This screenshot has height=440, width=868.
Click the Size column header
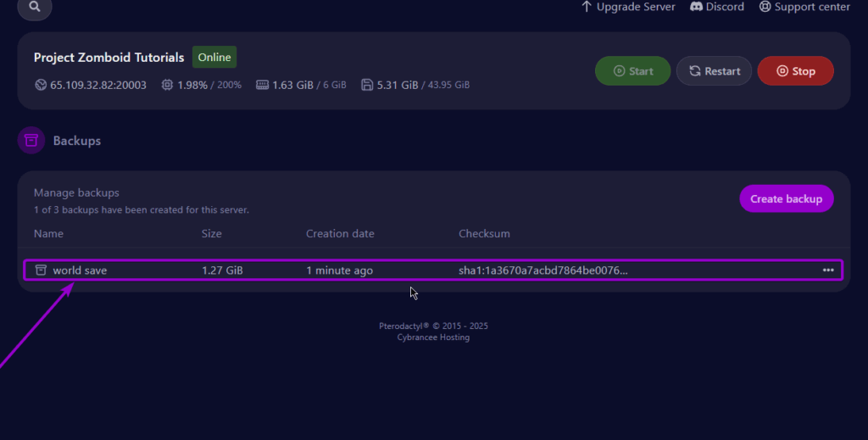tap(211, 233)
